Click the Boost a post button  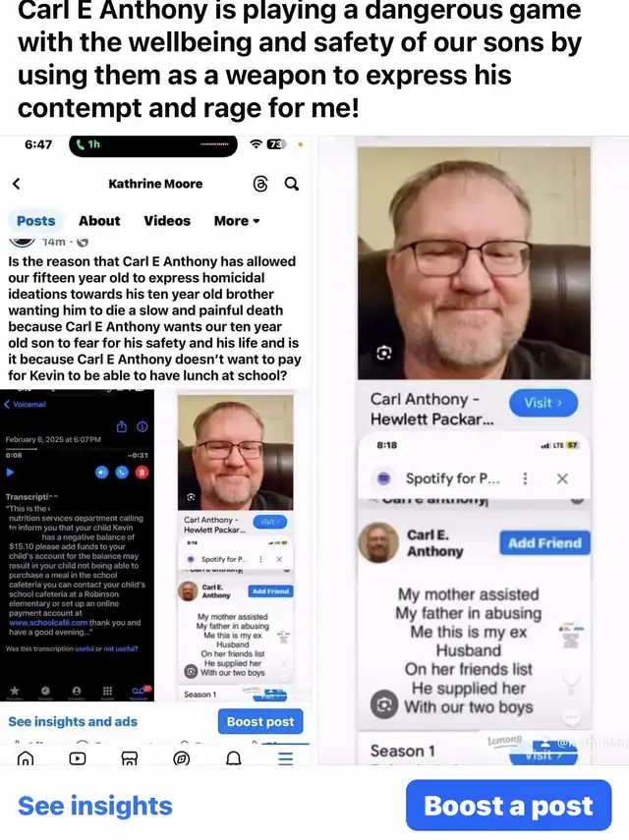point(508,806)
